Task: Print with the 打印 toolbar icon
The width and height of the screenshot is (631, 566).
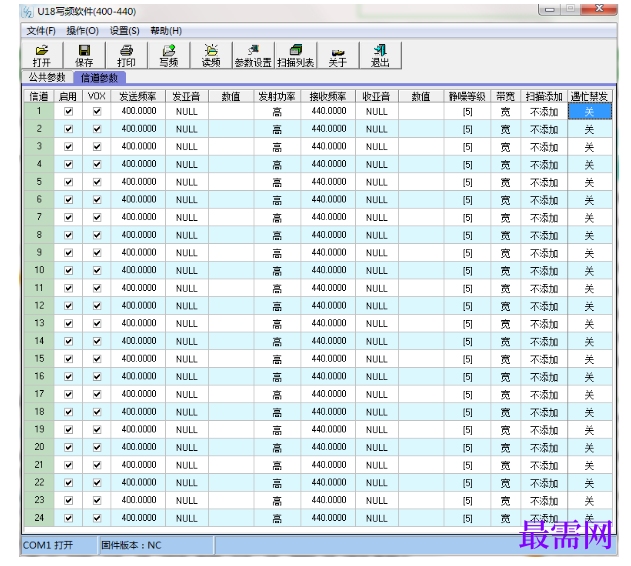Action: pos(126,56)
